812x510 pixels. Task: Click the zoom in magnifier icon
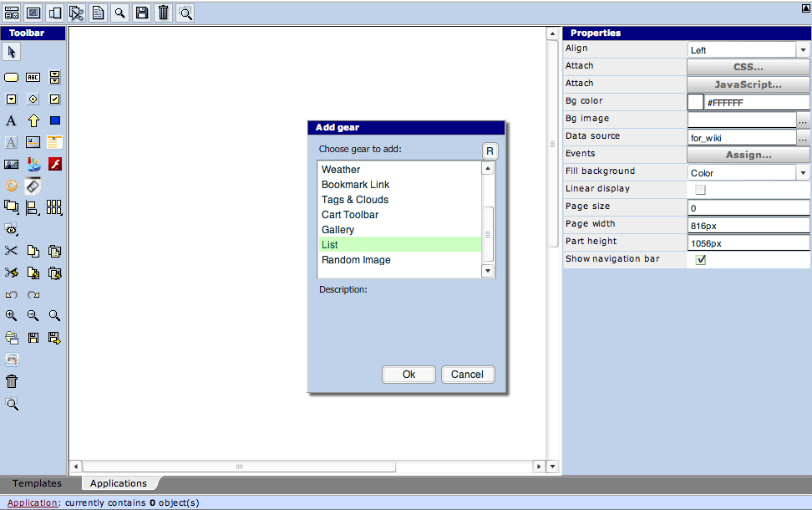(x=12, y=316)
